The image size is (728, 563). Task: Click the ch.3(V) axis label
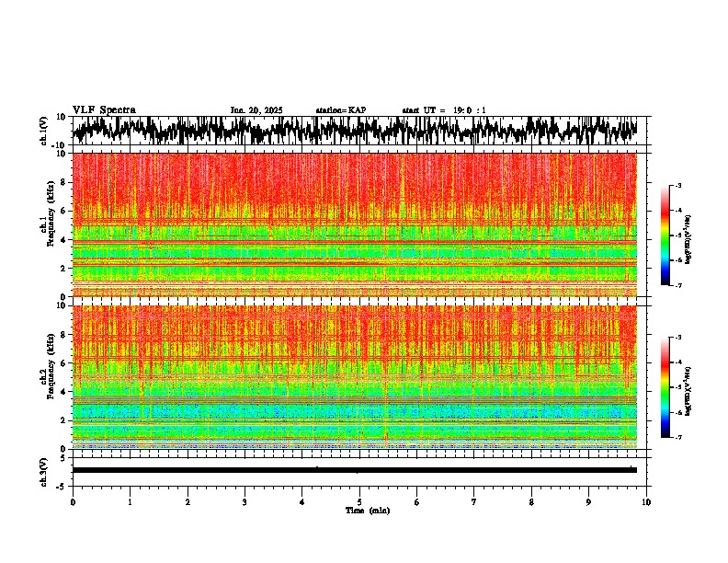click(x=44, y=472)
